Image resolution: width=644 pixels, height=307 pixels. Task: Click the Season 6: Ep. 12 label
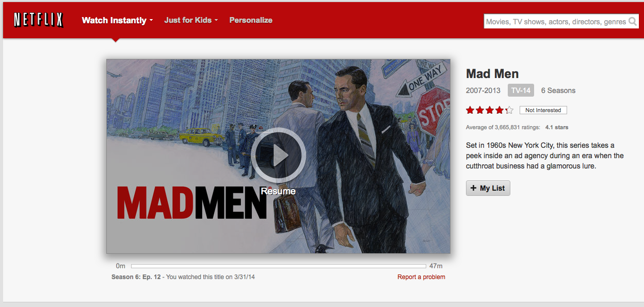click(136, 277)
